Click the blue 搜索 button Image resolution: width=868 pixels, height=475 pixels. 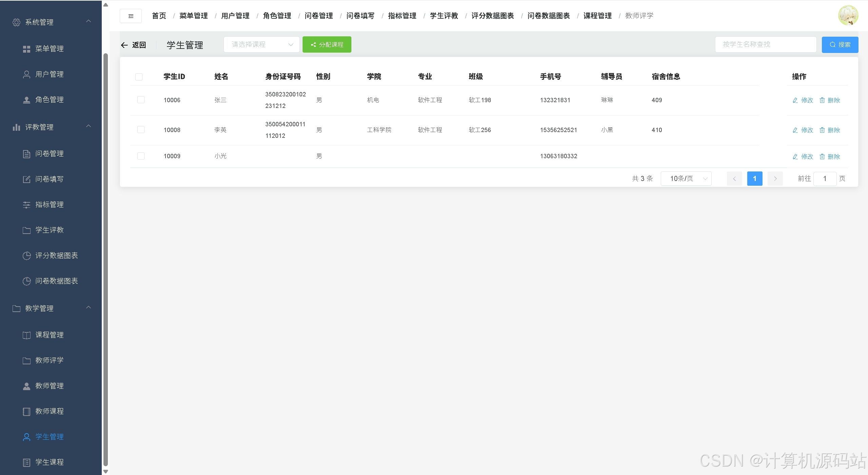pos(840,45)
